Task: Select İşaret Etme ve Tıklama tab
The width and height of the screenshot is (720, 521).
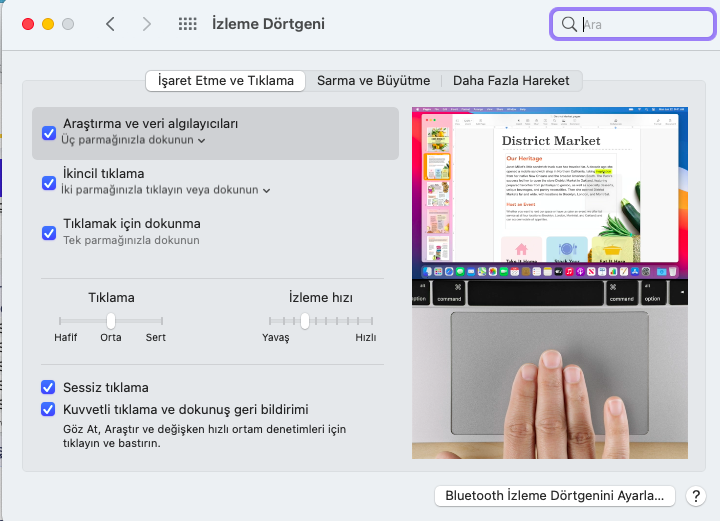Action: click(226, 80)
